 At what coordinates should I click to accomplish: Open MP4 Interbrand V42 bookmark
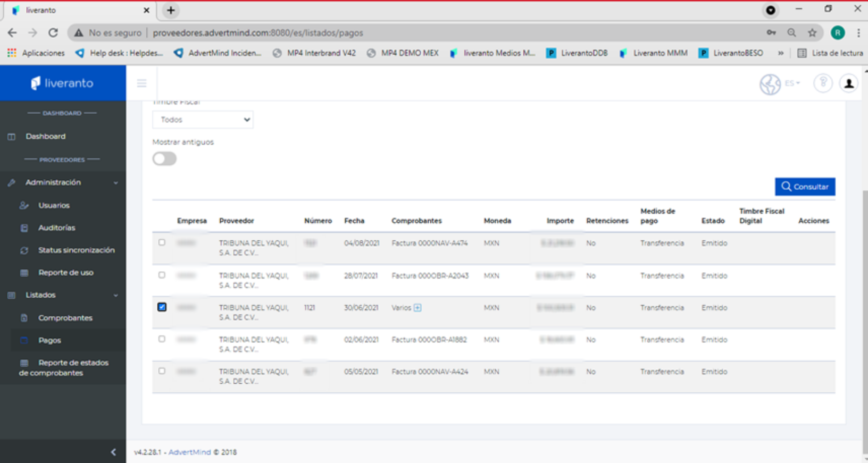314,53
